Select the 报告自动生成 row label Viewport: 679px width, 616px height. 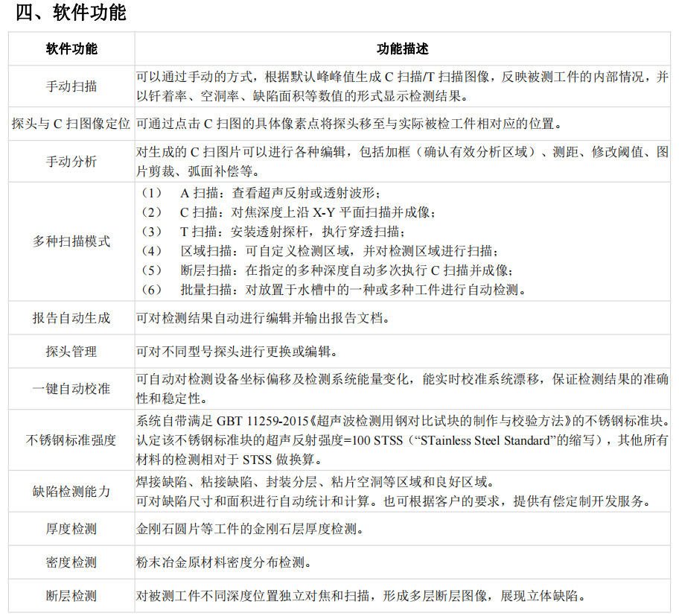[71, 318]
